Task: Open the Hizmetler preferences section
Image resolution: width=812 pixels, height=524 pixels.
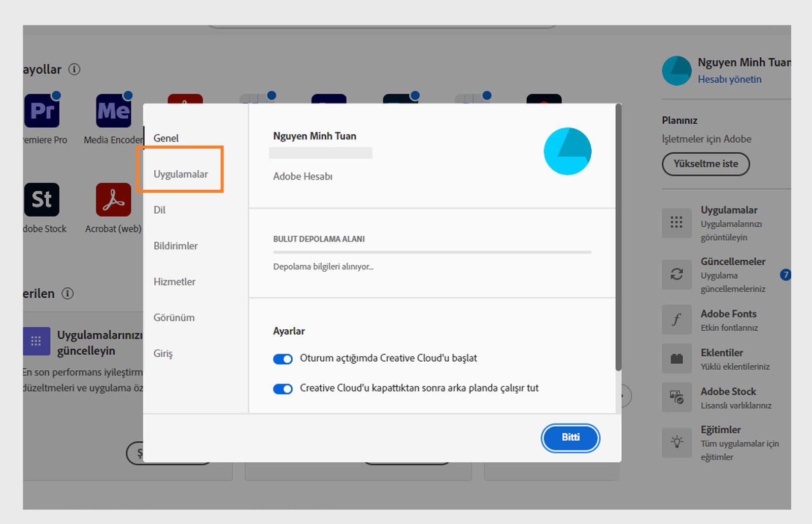Action: point(174,282)
